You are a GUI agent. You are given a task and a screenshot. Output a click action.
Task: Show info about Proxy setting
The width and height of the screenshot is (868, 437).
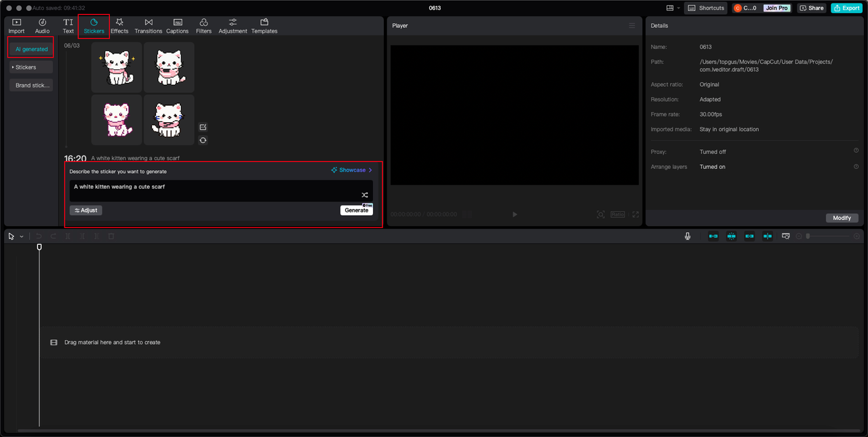point(856,151)
